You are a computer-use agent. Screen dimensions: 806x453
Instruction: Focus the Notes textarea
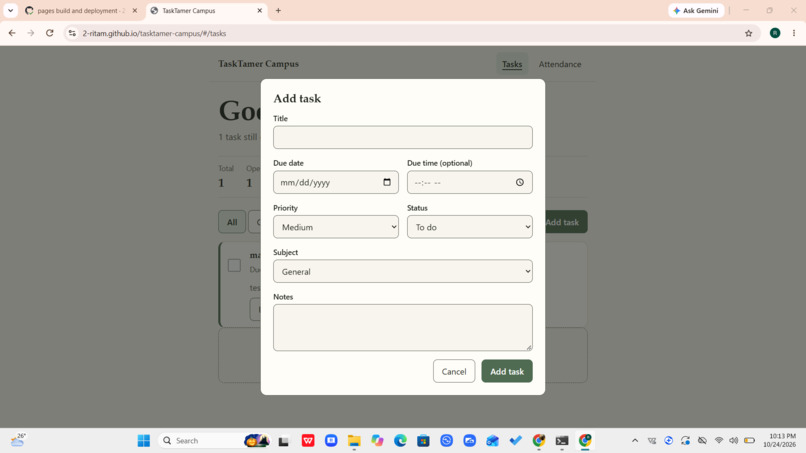(402, 328)
